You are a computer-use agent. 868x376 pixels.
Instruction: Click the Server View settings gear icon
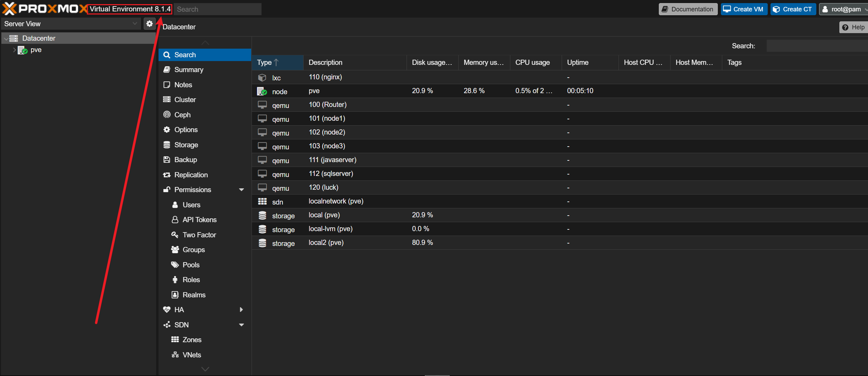(x=149, y=24)
